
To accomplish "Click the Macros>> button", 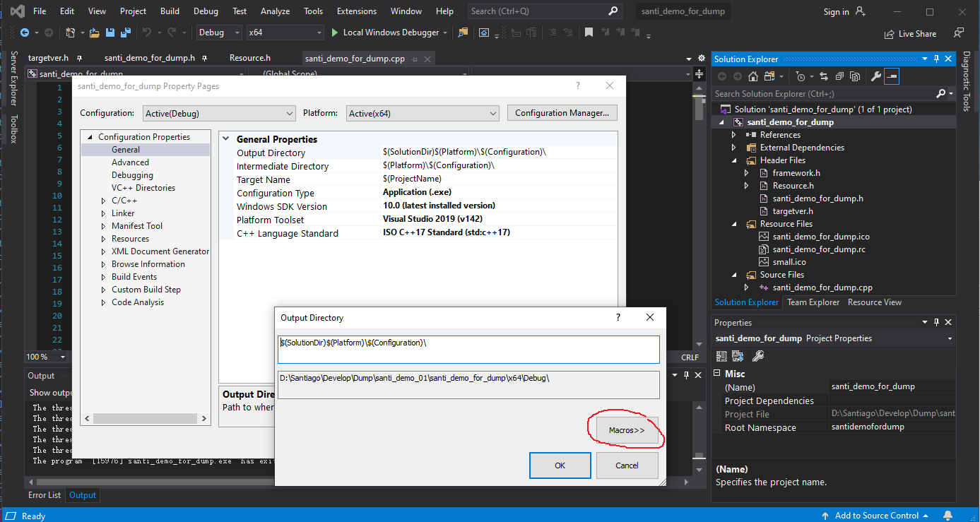I will point(627,430).
